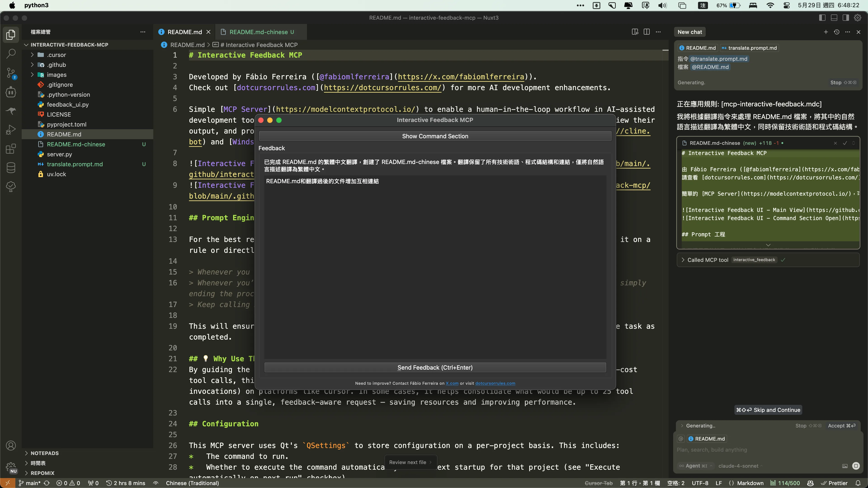Viewport: 868px width, 488px height.
Task: Click the sync changes icon beside main*
Action: tap(47, 483)
